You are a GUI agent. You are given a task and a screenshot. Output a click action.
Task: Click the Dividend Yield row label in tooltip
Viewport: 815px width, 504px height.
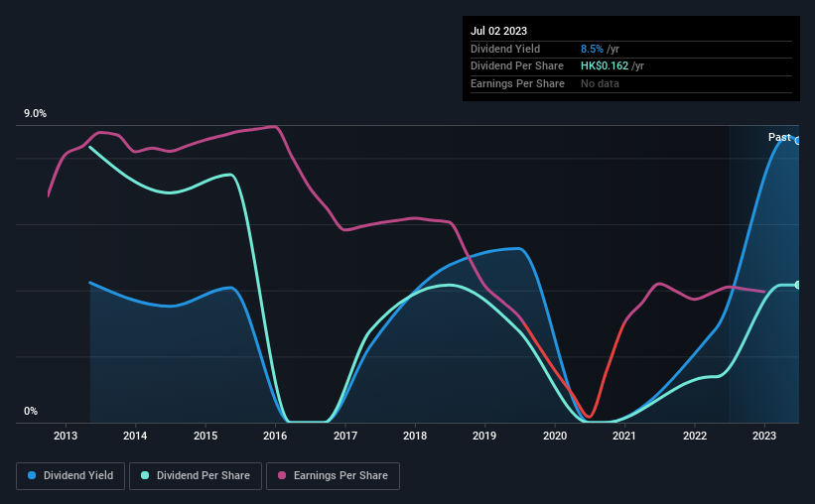click(x=505, y=49)
